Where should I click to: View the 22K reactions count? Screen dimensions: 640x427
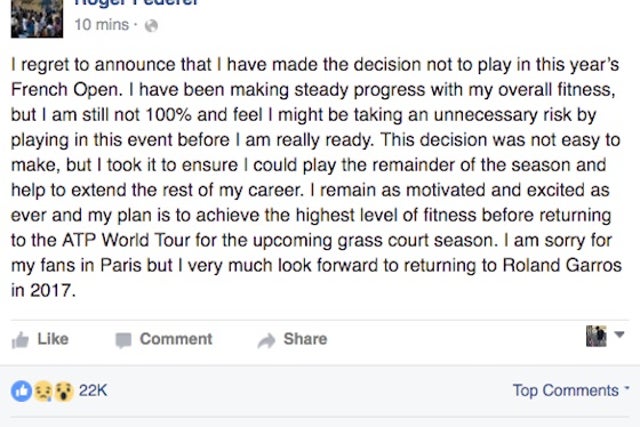point(93,391)
